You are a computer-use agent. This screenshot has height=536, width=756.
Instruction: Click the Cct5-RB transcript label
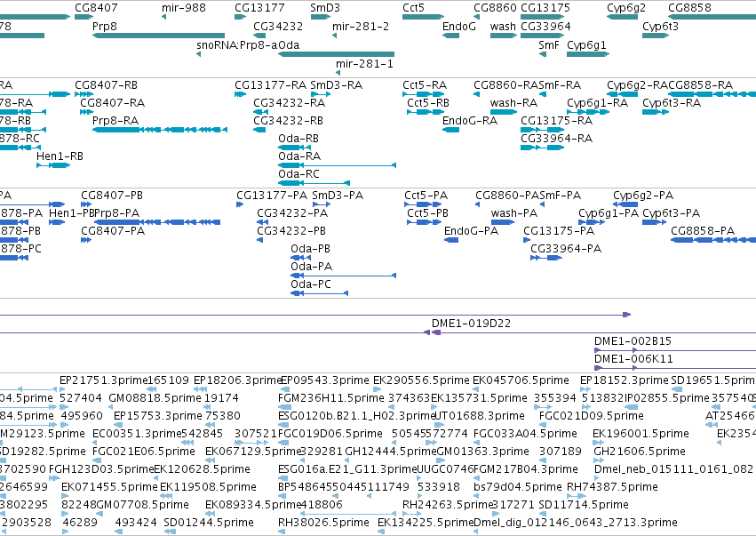pos(428,103)
